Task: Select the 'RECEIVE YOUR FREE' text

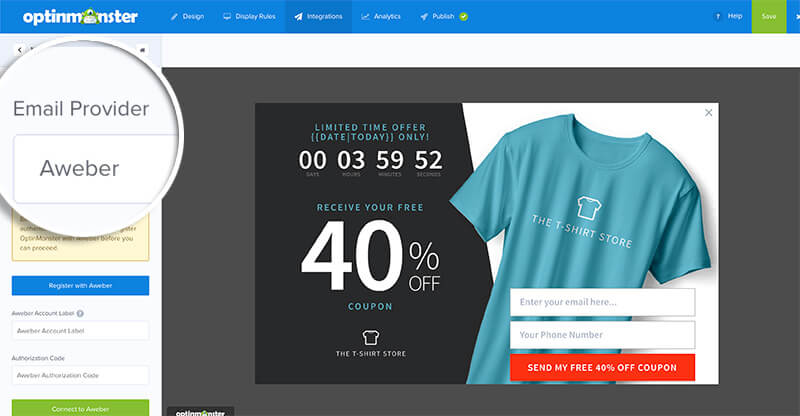Action: click(370, 207)
